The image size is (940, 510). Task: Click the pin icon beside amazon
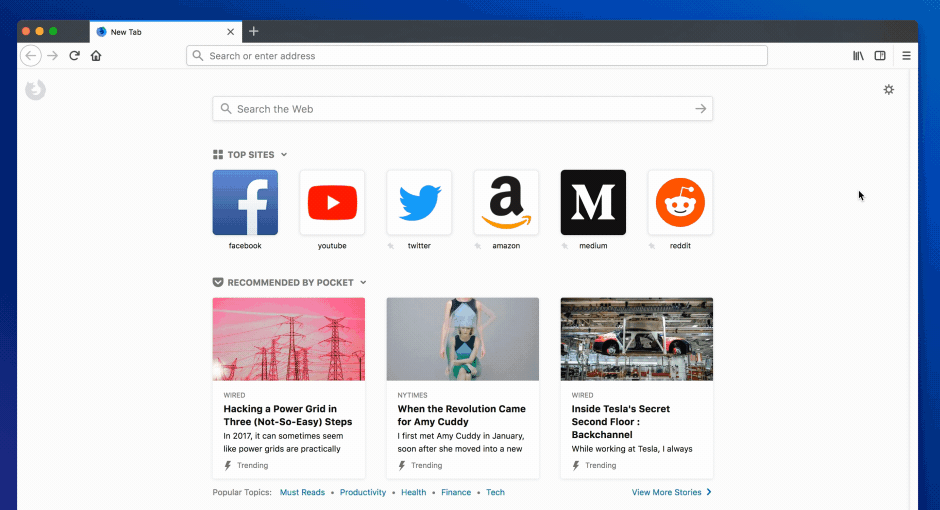pyautogui.click(x=478, y=246)
